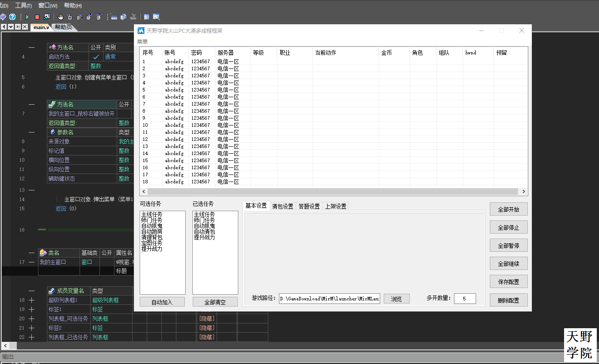The height and width of the screenshot is (364, 599).
Task: Click the blue M icon in the dialog title bar
Action: coord(141,30)
